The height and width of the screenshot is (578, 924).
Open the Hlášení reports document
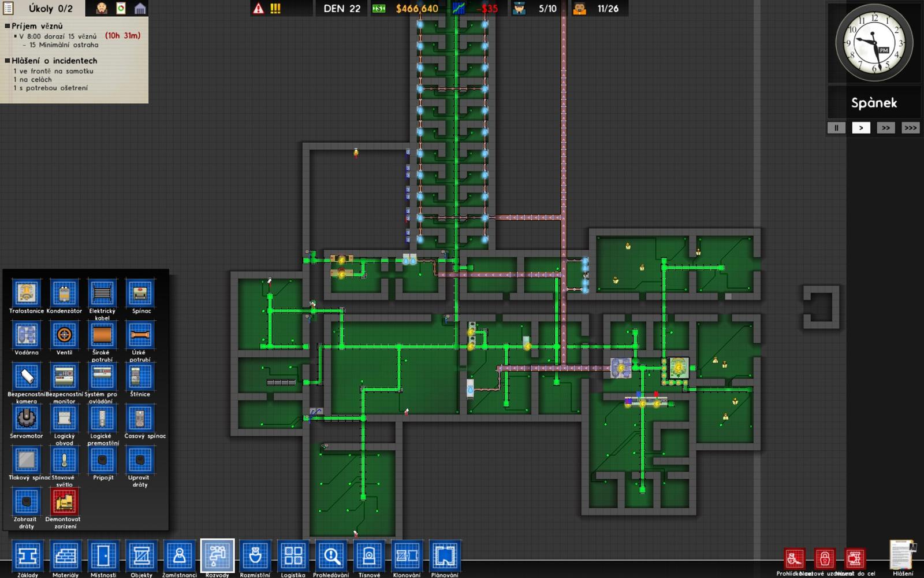[x=903, y=556]
